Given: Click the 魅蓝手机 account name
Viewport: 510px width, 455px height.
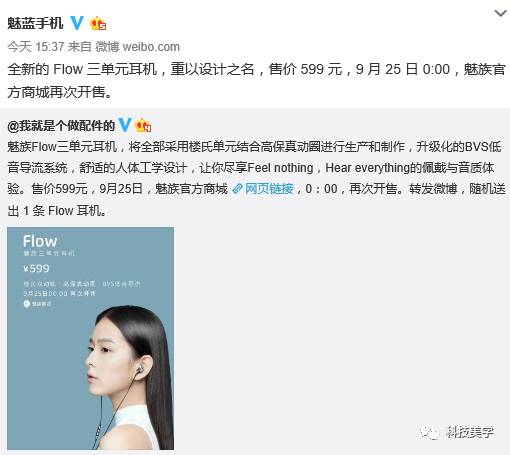Looking at the screenshot, I should coord(35,24).
